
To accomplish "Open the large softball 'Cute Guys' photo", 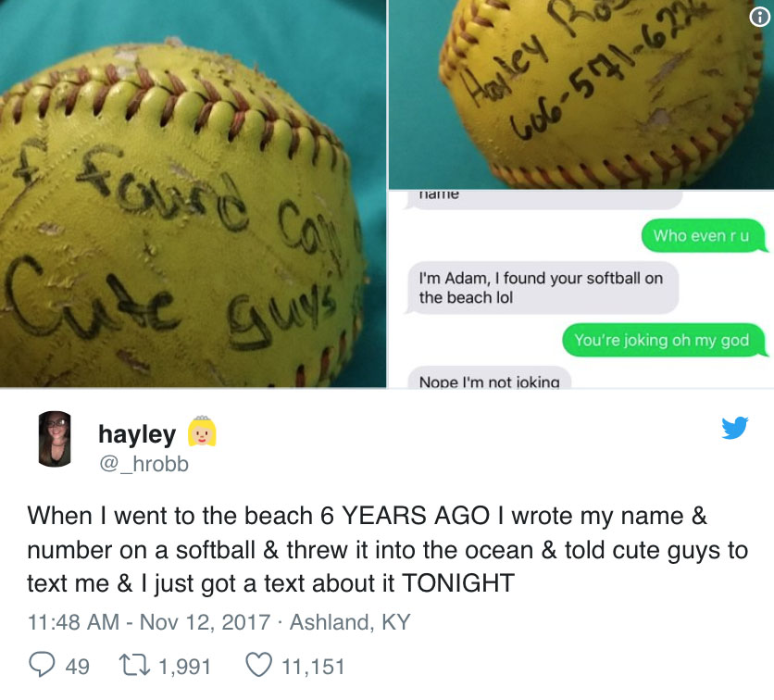I will coord(193,194).
